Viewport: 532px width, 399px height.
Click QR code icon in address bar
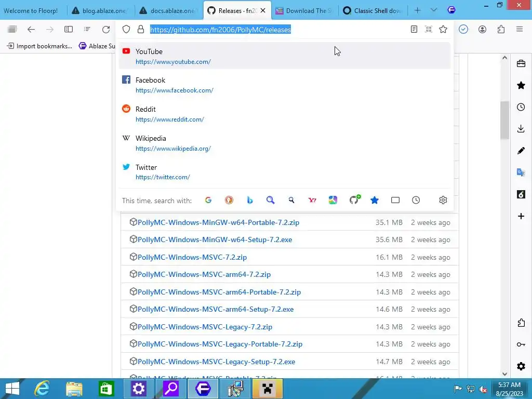coord(429,30)
